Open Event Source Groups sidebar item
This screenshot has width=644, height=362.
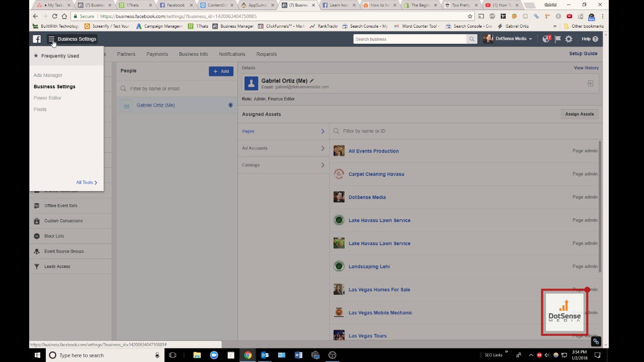pos(70,251)
